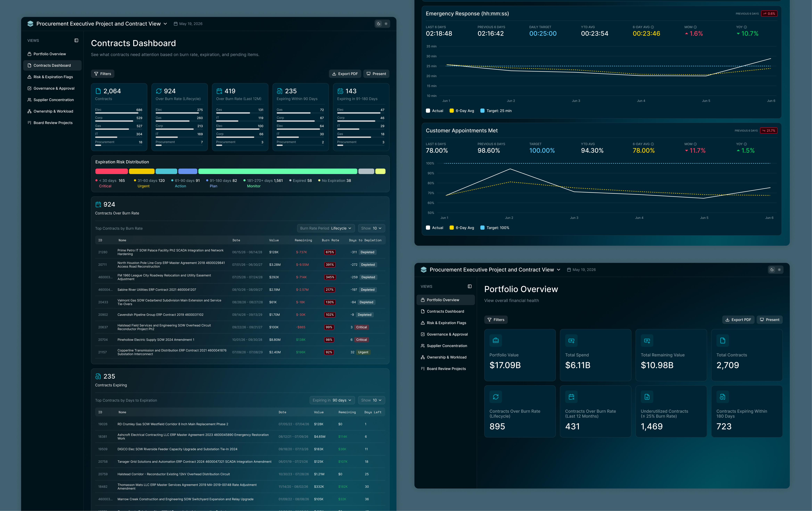Open the view title dropdown in the Portfolio Overview window
Viewport: 812px width, 511px height.
495,270
